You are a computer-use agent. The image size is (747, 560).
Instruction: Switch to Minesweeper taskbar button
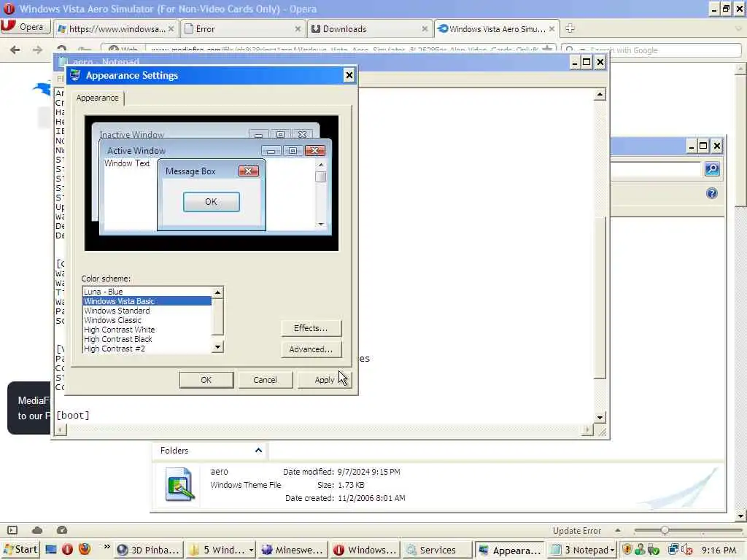(x=293, y=550)
